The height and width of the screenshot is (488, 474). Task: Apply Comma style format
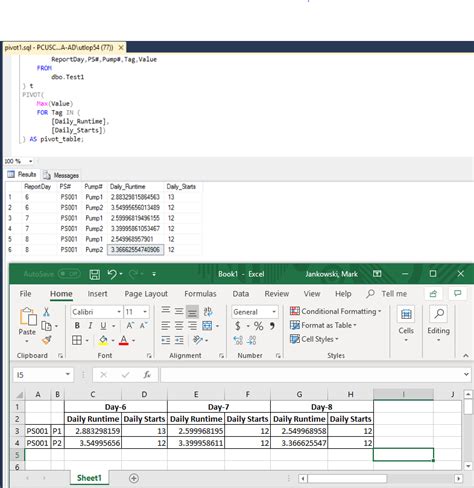coord(272,326)
